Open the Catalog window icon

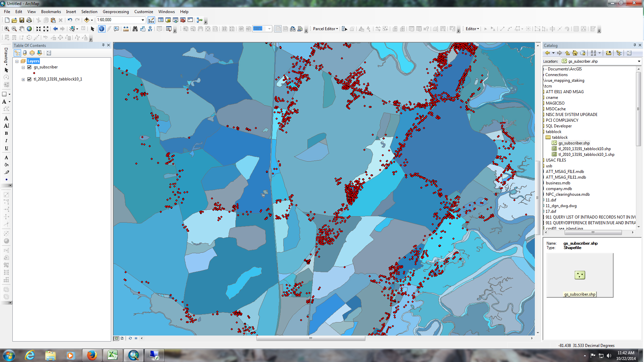(x=168, y=20)
